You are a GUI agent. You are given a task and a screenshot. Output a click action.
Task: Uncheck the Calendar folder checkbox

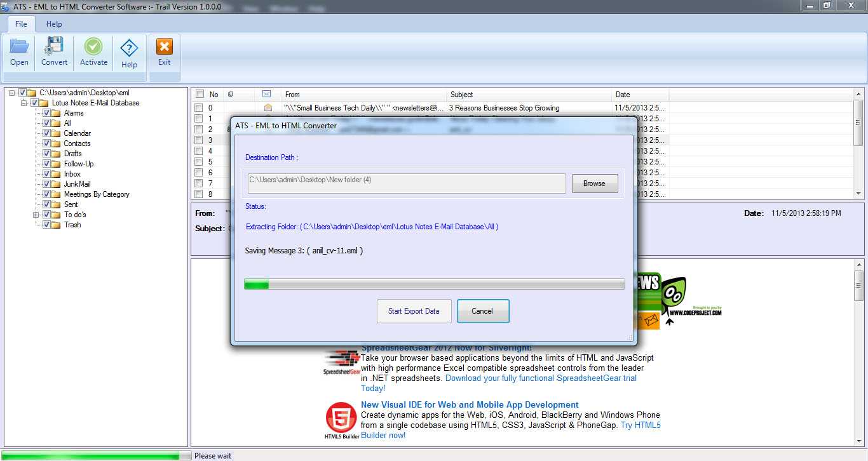46,133
